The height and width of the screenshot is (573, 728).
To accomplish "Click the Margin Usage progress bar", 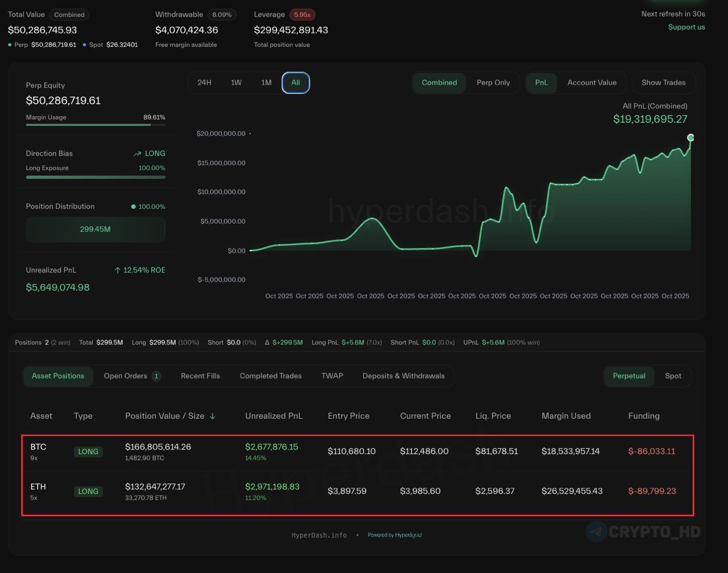I will click(x=96, y=125).
